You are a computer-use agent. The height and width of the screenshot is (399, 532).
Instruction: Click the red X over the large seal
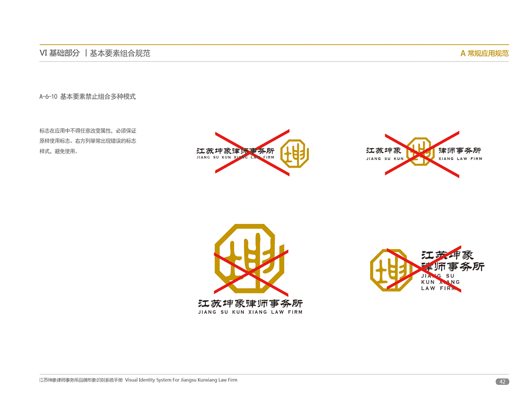pos(251,272)
